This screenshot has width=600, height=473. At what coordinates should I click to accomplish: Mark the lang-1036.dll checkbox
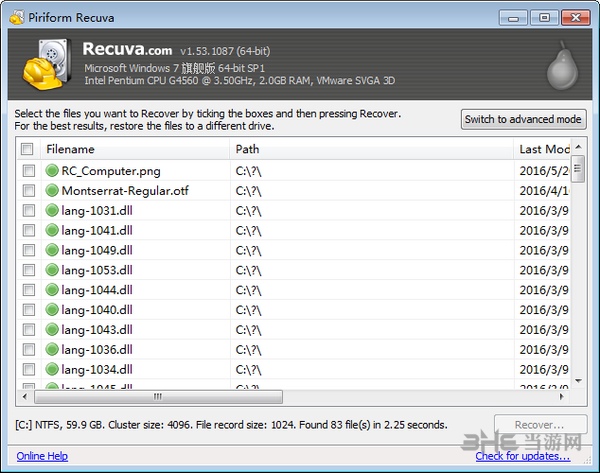(29, 350)
